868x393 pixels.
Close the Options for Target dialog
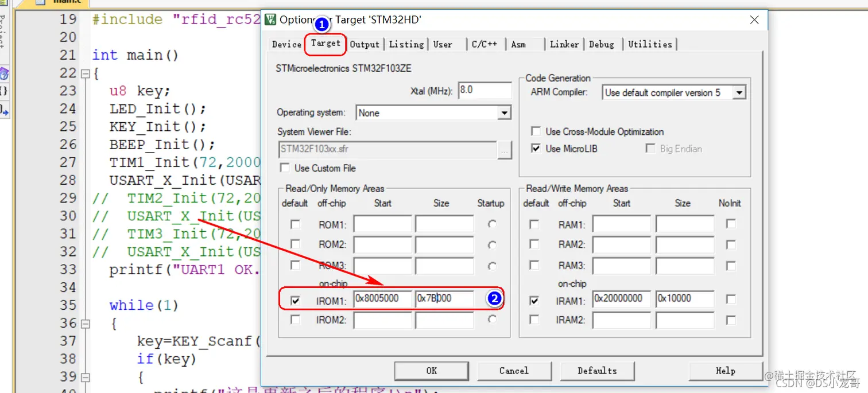click(x=754, y=20)
